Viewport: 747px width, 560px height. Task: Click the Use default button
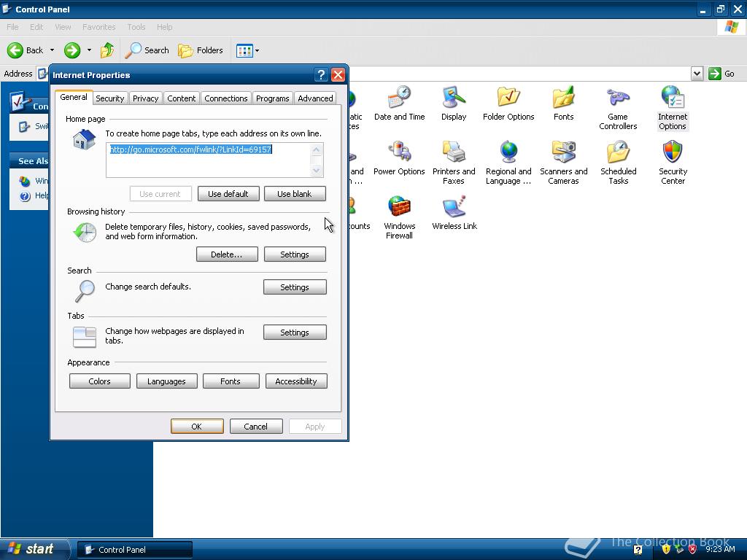pos(228,194)
